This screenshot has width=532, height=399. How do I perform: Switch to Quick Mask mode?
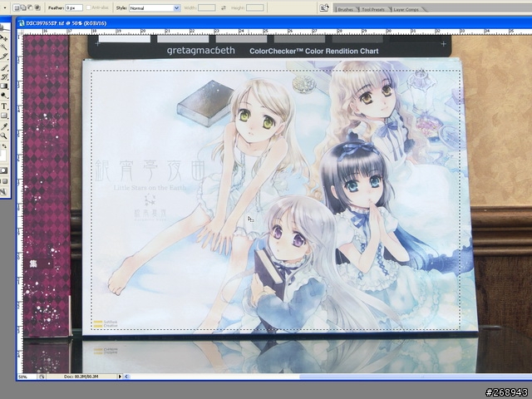(x=4, y=170)
